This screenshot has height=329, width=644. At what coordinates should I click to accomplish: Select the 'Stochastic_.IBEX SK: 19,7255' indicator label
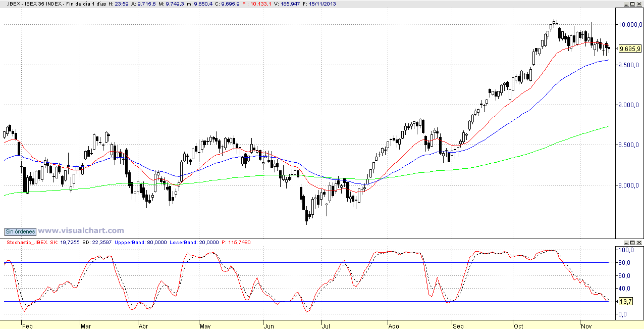coord(43,243)
